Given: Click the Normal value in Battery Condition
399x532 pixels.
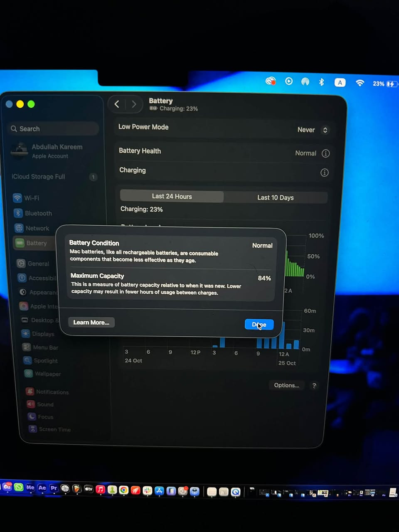Looking at the screenshot, I should (262, 246).
